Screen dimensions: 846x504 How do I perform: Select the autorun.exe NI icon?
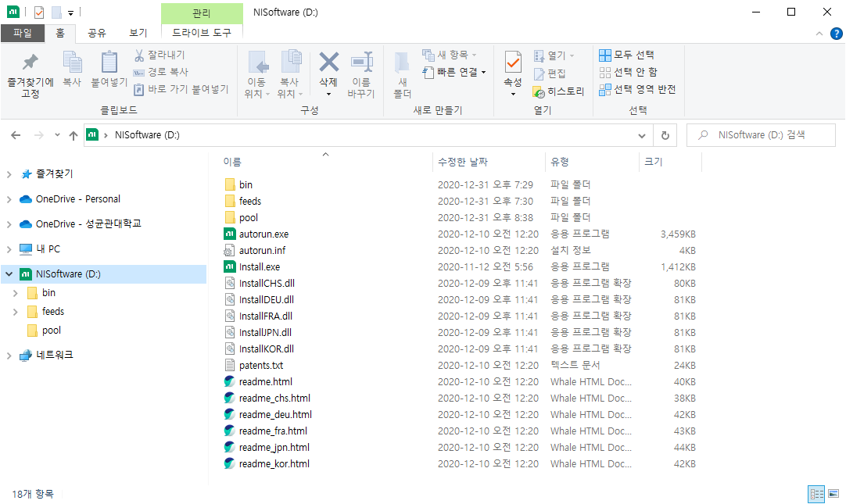click(x=230, y=234)
